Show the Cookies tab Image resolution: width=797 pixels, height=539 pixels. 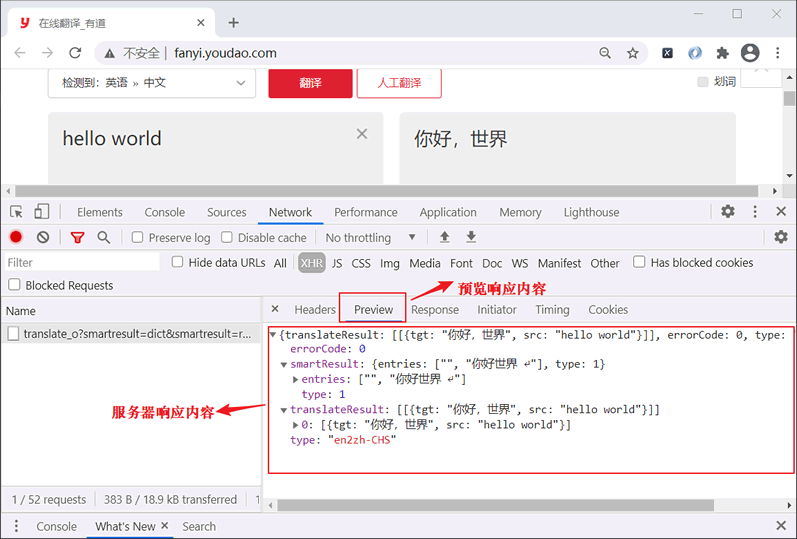(608, 310)
